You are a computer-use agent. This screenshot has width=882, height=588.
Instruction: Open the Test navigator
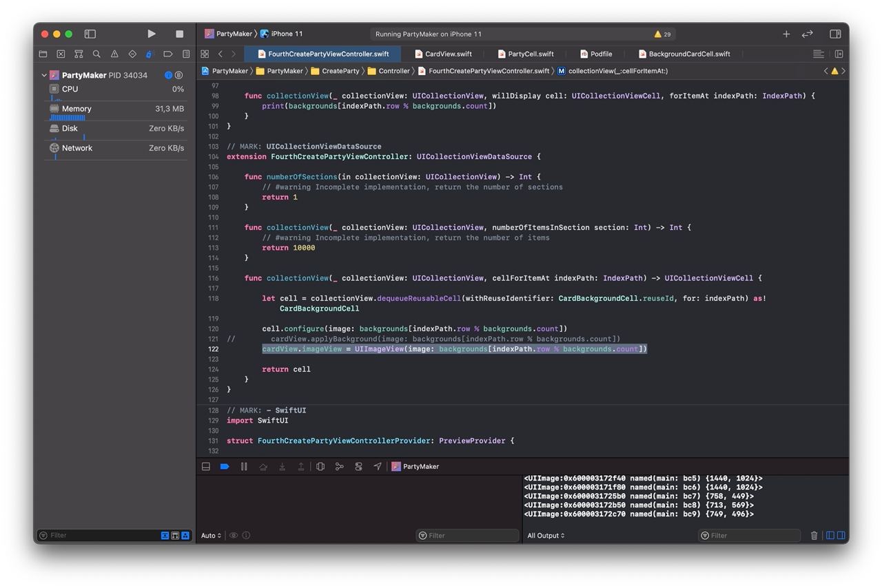[132, 54]
